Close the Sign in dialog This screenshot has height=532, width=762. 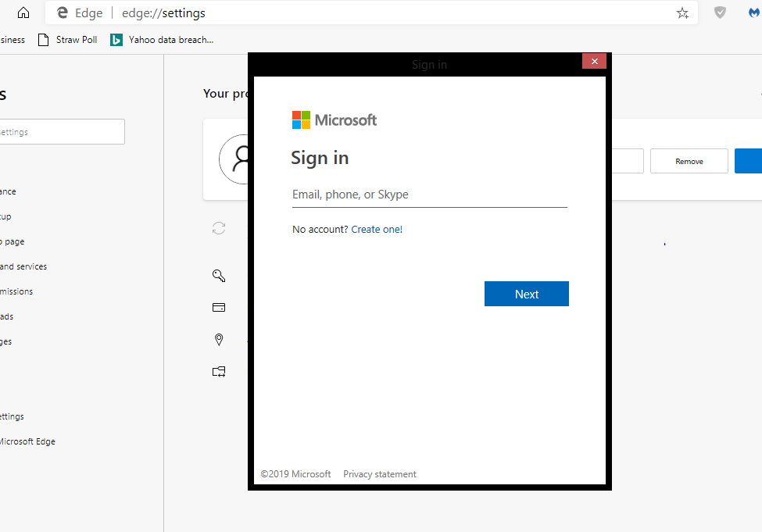point(594,61)
